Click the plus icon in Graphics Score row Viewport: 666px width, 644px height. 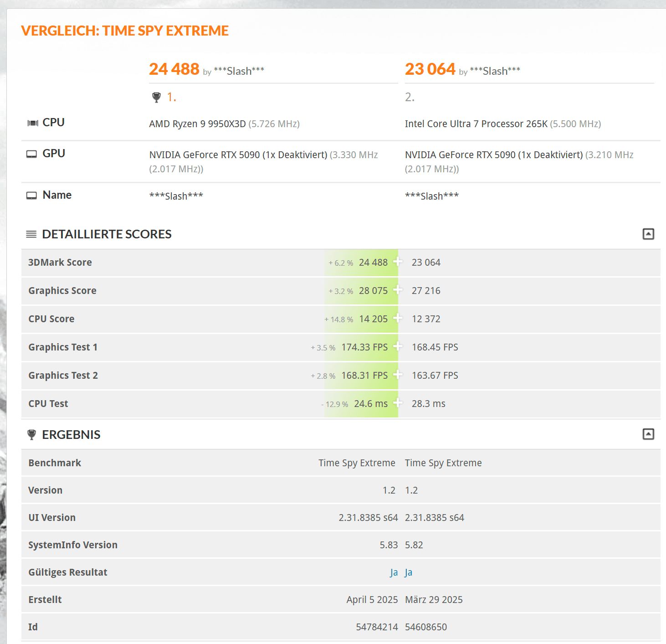coord(398,290)
